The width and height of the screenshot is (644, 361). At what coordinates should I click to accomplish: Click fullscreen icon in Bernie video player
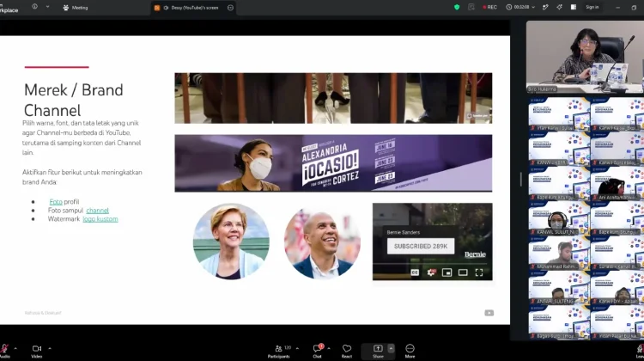point(479,272)
